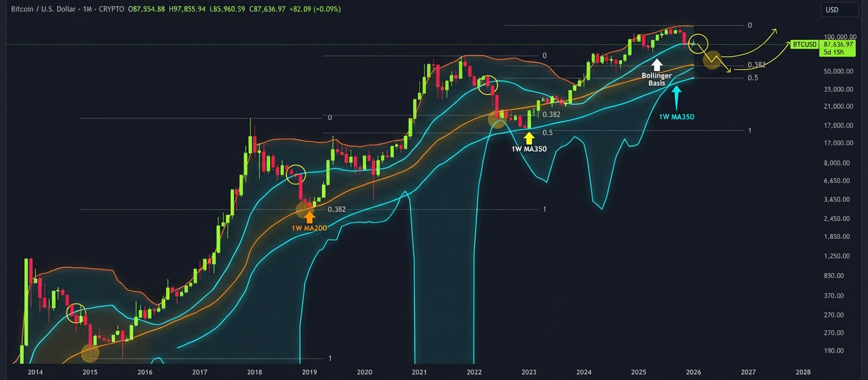Click the 2020 label on the time axis
The height and width of the screenshot is (380, 868).
point(364,372)
